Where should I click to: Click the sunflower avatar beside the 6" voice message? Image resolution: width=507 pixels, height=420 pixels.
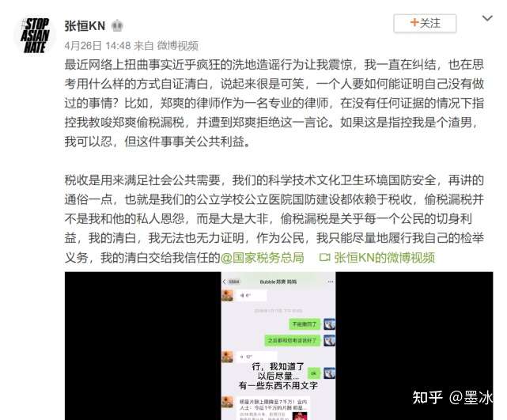[x=227, y=296]
